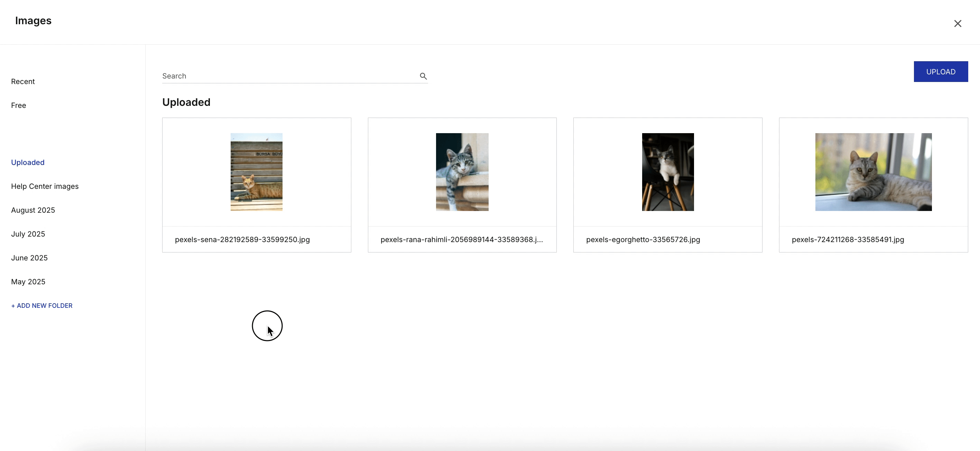Click the Add New Folder link
This screenshot has width=980, height=451.
pos(42,306)
